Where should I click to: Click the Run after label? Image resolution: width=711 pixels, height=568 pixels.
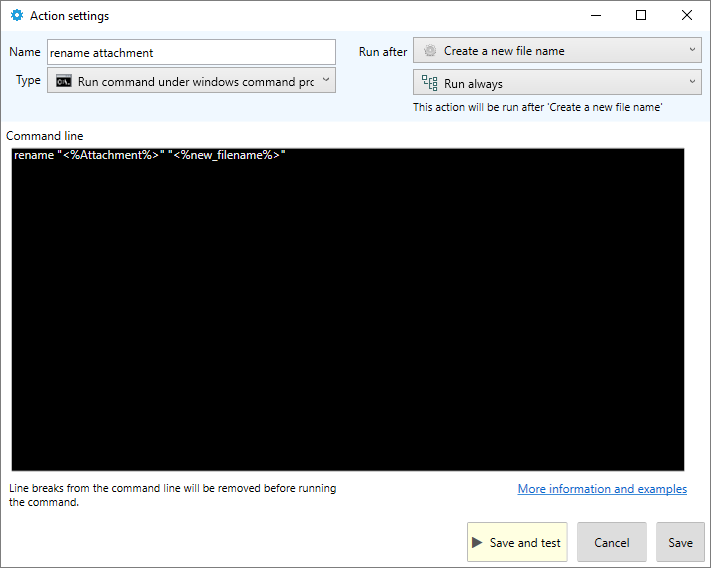click(x=383, y=52)
